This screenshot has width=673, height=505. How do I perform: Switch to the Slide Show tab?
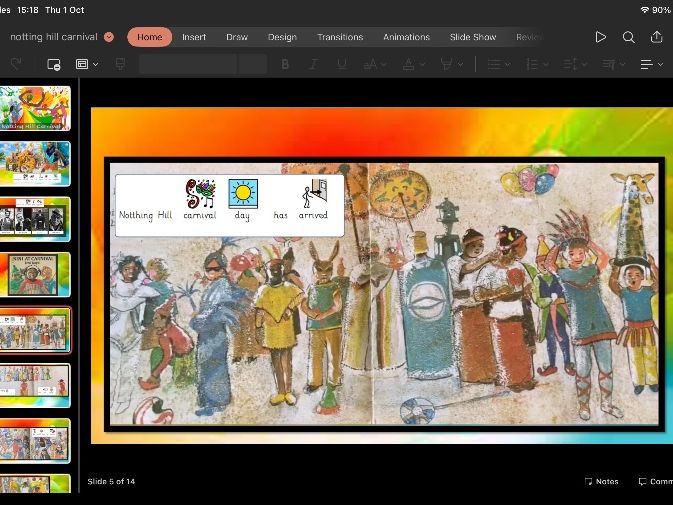point(473,37)
